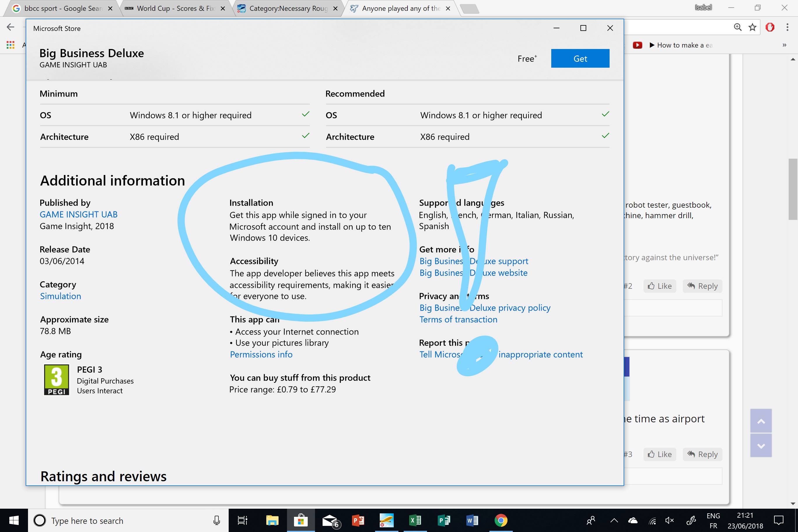Click the microphone icon in the taskbar search
This screenshot has width=798, height=532.
216,520
